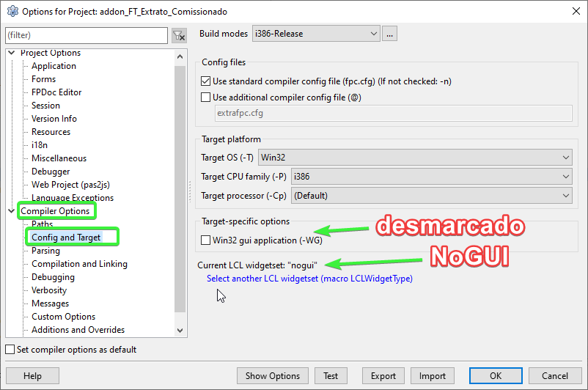Go to Version Info page

click(54, 119)
